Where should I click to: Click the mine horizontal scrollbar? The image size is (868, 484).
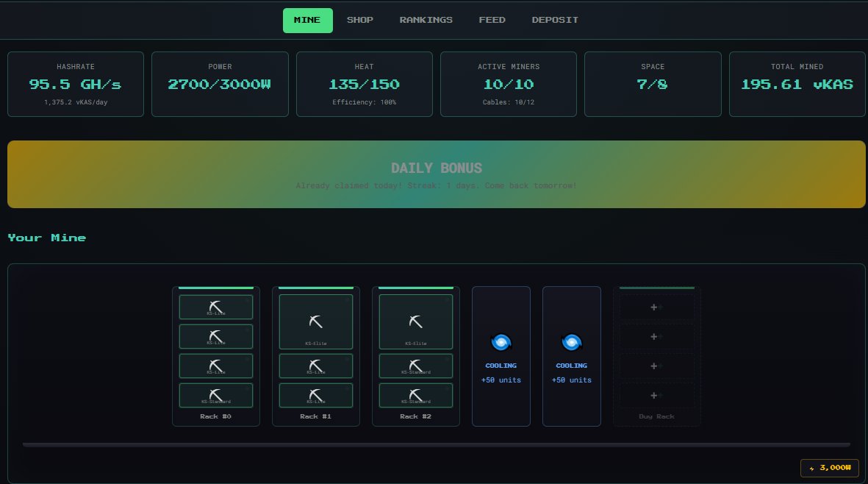pos(437,444)
